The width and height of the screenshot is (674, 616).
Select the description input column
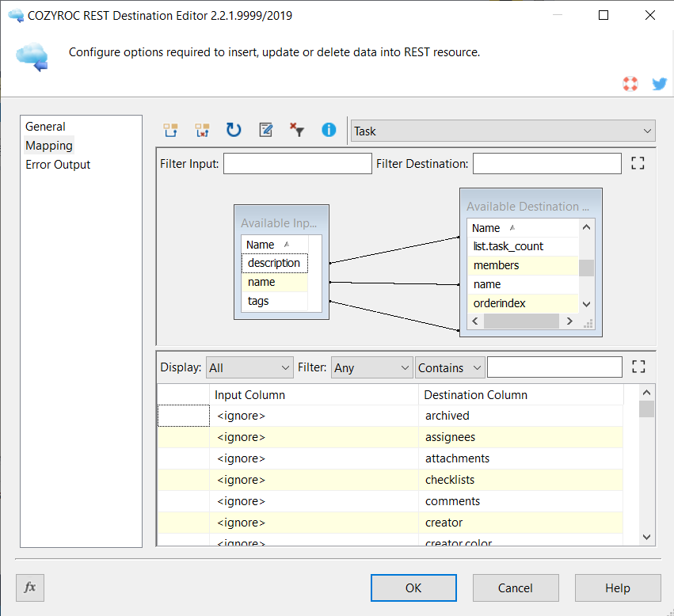pyautogui.click(x=274, y=262)
